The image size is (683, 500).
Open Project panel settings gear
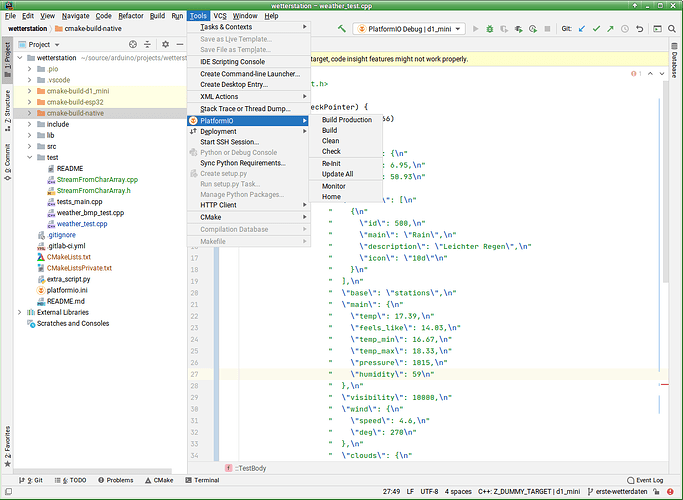165,44
